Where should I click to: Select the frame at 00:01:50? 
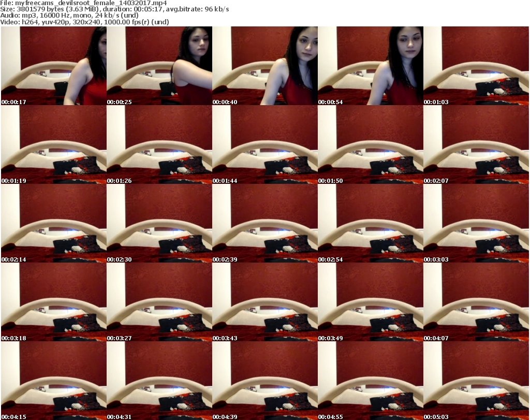371,144
